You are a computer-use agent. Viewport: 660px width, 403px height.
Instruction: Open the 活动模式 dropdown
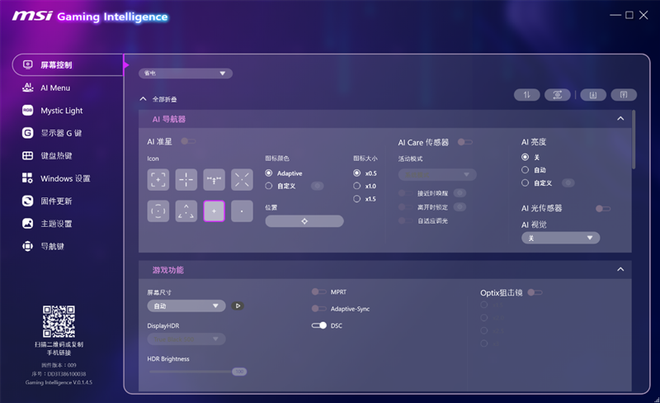pos(437,174)
